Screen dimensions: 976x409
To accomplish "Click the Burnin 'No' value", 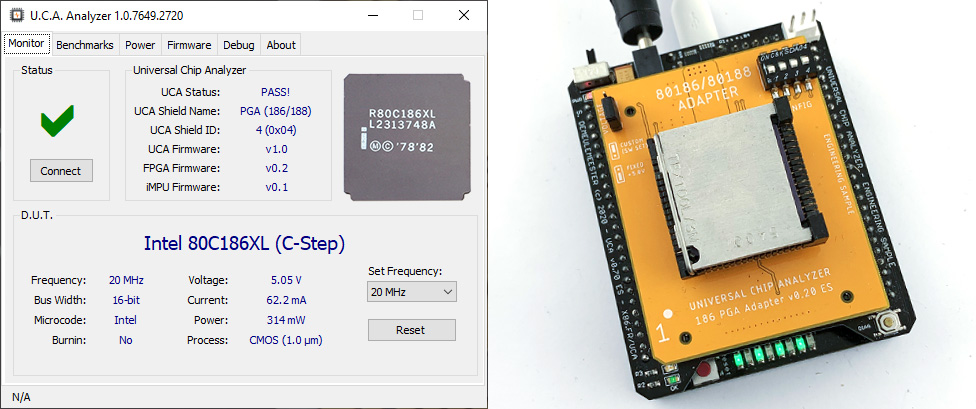I will (x=126, y=340).
